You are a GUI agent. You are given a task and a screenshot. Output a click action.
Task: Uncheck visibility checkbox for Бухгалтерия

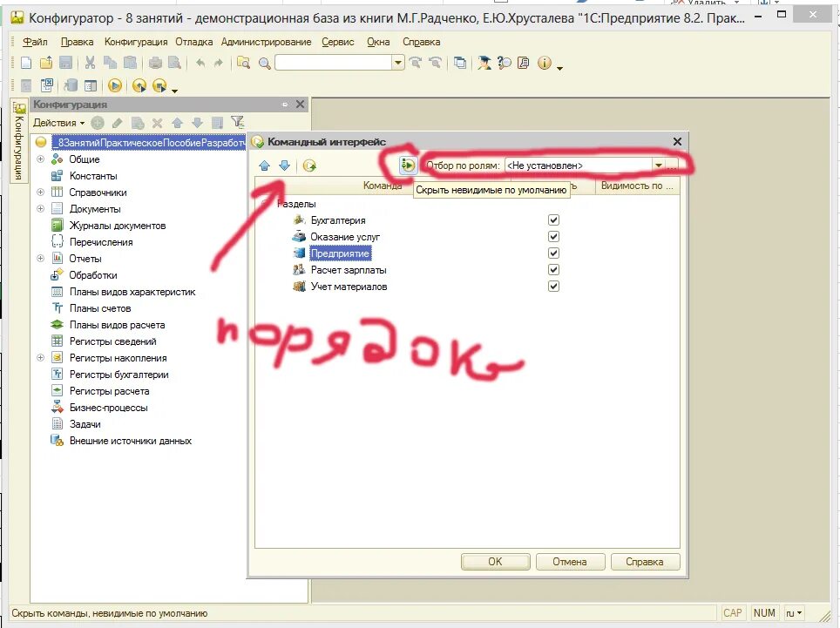tap(553, 220)
